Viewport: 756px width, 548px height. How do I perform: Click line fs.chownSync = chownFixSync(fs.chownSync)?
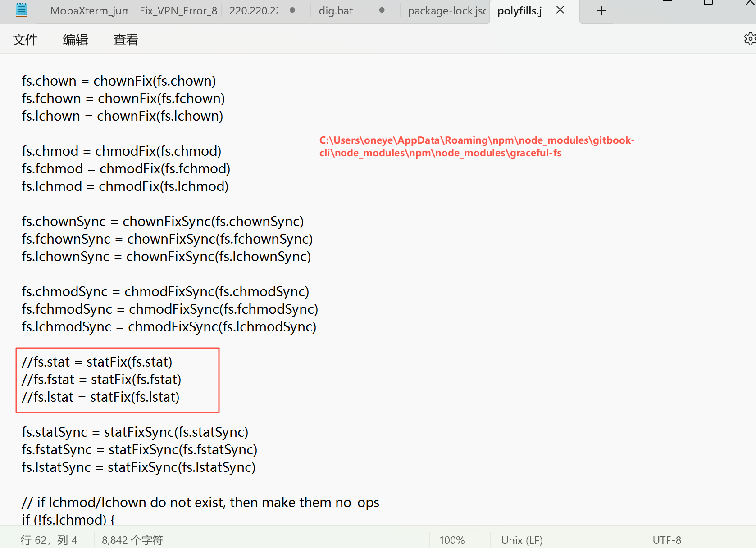coord(163,222)
